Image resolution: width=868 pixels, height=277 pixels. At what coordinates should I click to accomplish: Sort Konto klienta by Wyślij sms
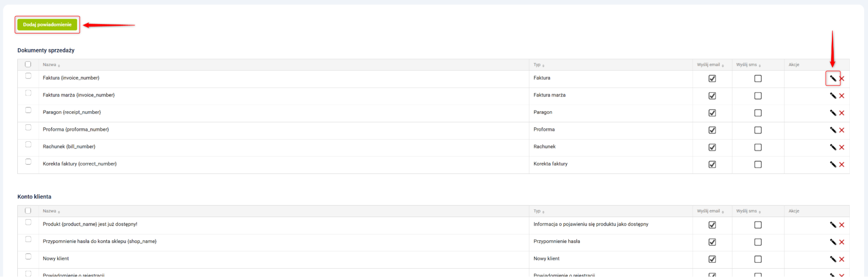(x=748, y=211)
